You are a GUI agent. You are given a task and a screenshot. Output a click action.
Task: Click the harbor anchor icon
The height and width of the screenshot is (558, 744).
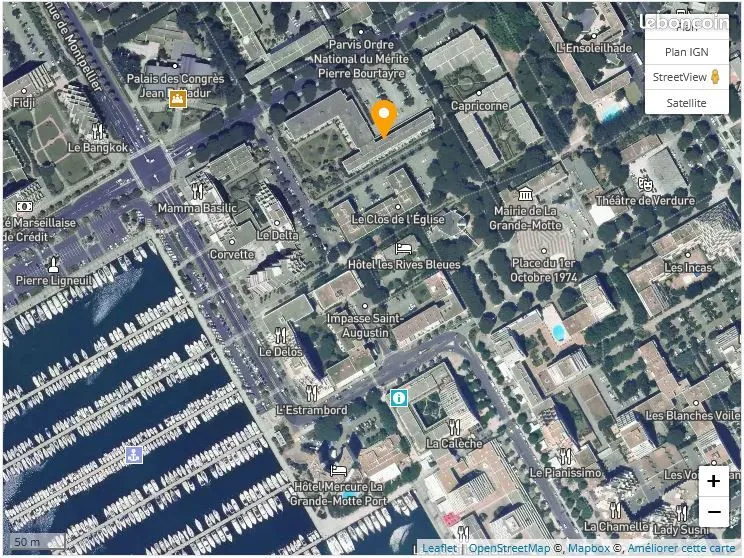tap(134, 455)
